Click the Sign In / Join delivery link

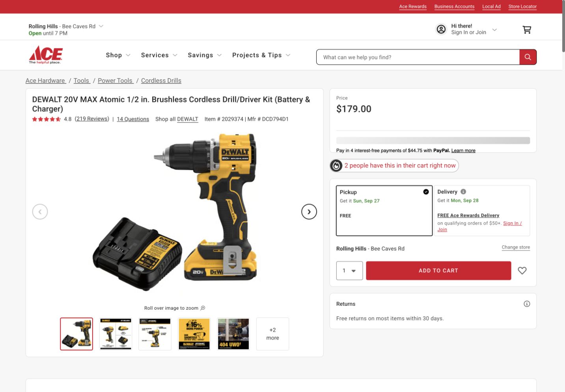512,223
